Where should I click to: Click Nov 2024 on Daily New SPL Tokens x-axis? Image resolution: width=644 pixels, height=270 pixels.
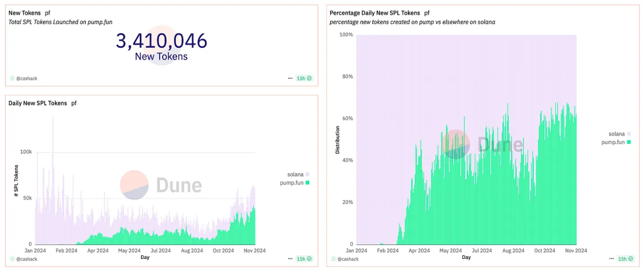tap(255, 250)
